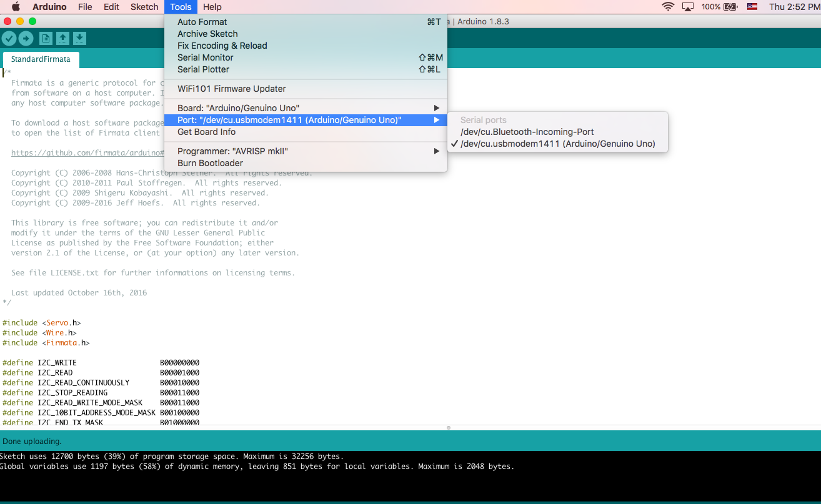Click the #include <Servo.h> line
821x504 pixels.
pos(41,323)
